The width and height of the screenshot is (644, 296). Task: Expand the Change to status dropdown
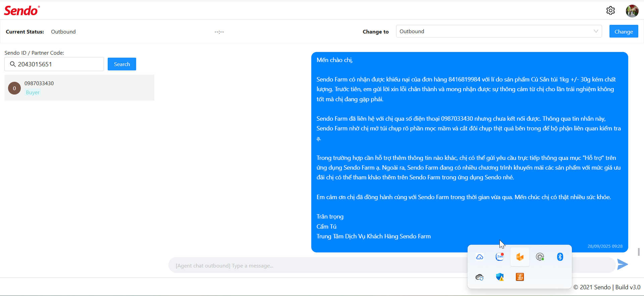pyautogui.click(x=499, y=31)
